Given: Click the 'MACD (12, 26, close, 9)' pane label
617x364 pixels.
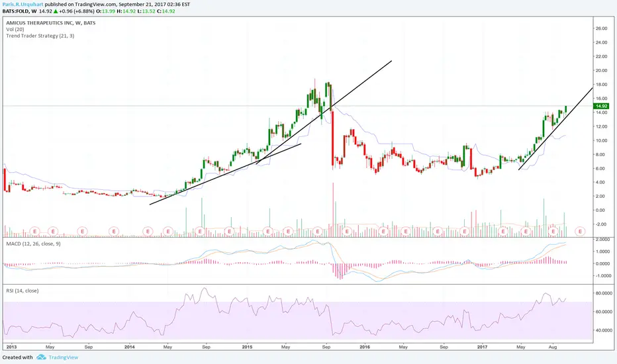Looking at the screenshot, I should pyautogui.click(x=33, y=244).
